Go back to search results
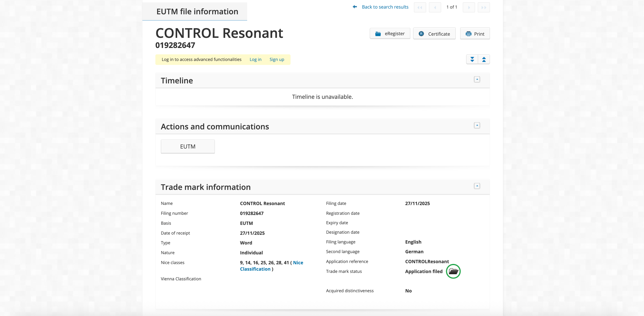Image resolution: width=644 pixels, height=316 pixels. coord(385,7)
